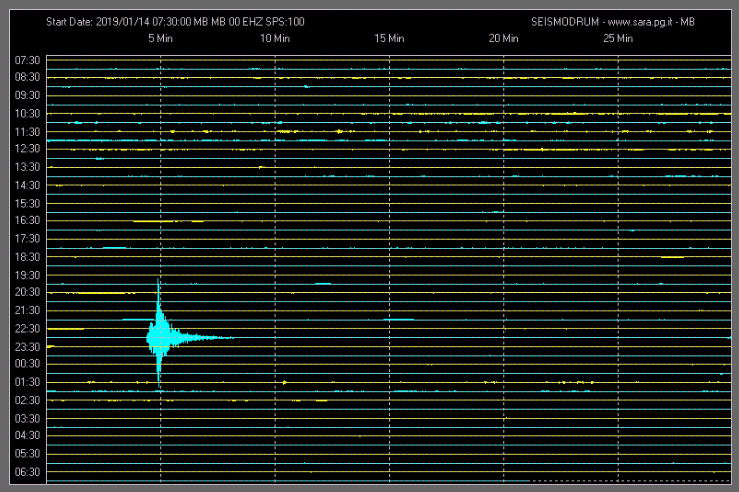Select the 15 Min time marker

click(389, 38)
